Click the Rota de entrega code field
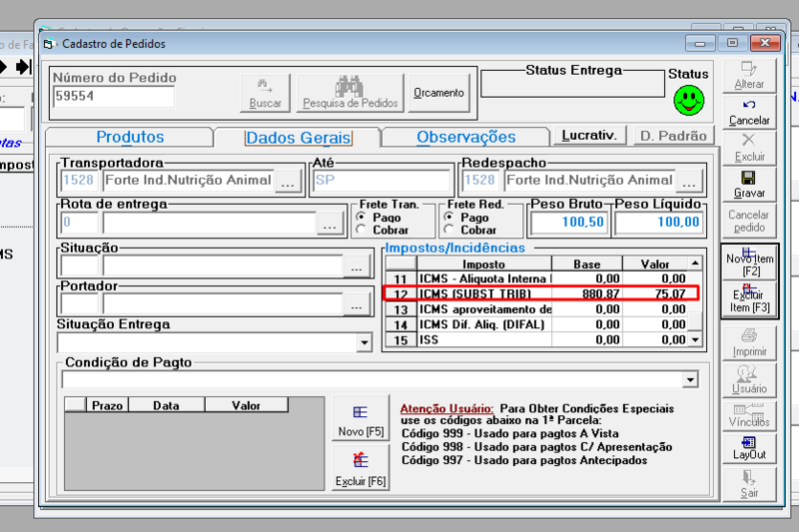This screenshot has height=532, width=799. pyautogui.click(x=79, y=223)
